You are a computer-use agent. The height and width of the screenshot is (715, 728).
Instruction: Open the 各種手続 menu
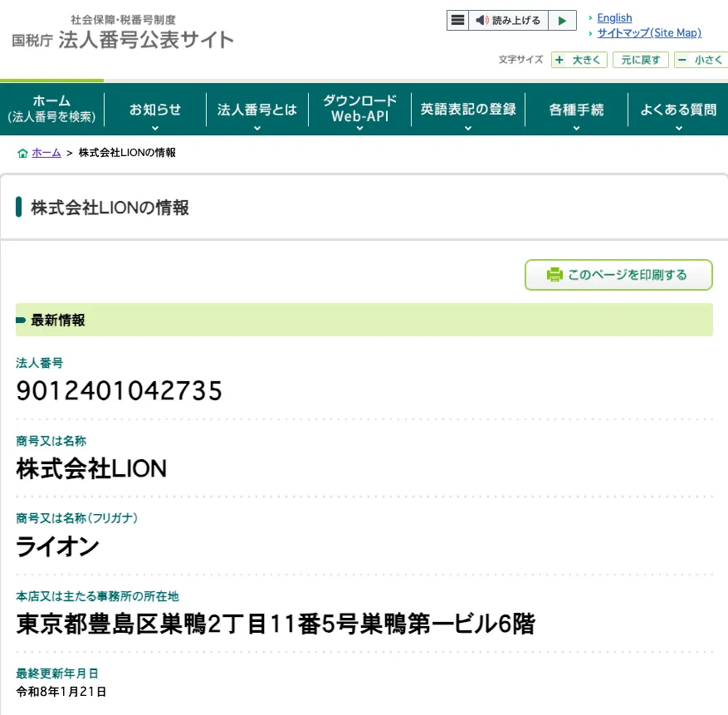pyautogui.click(x=576, y=110)
